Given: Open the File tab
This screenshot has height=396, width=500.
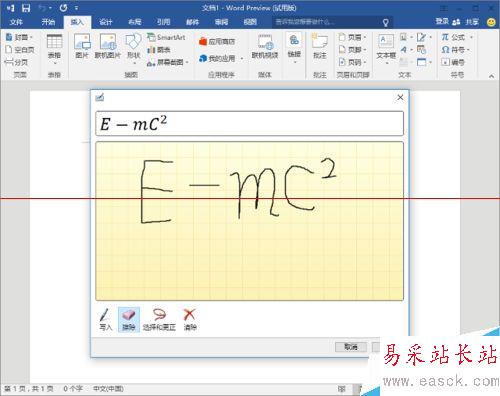Looking at the screenshot, I should click(x=16, y=22).
